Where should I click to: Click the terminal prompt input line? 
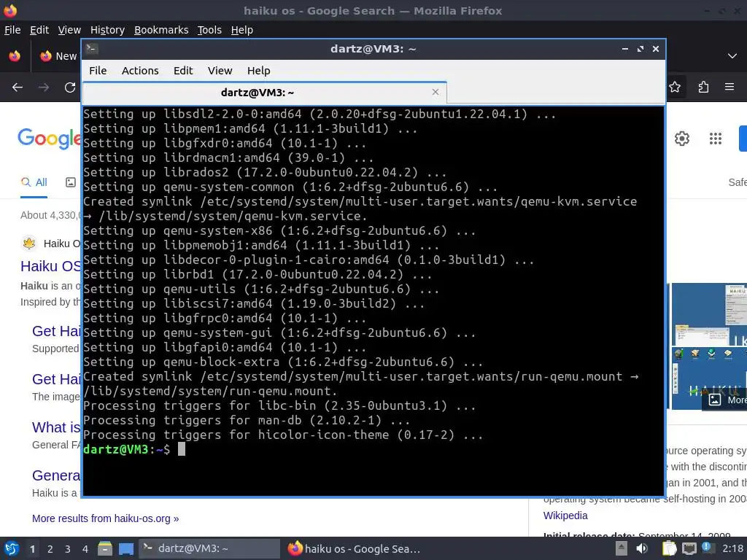tap(373, 449)
